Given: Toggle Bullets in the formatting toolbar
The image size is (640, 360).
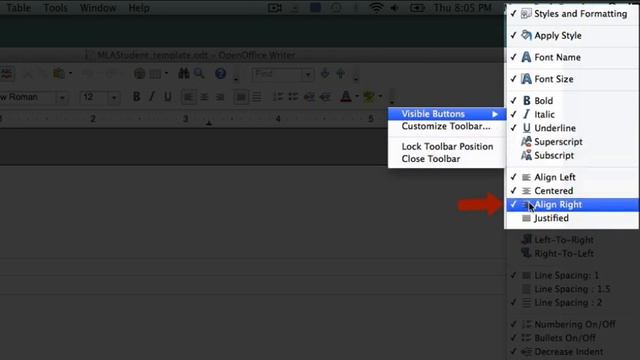Looking at the screenshot, I should click(293, 97).
